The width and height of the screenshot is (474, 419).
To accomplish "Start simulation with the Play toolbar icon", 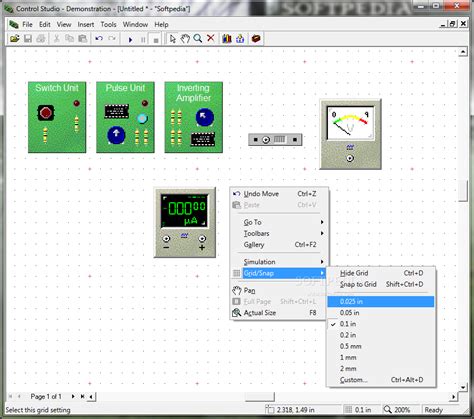I will tap(130, 39).
